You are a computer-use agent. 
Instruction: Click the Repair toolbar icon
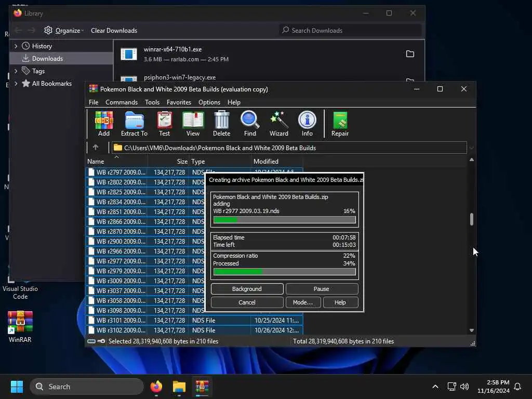340,124
